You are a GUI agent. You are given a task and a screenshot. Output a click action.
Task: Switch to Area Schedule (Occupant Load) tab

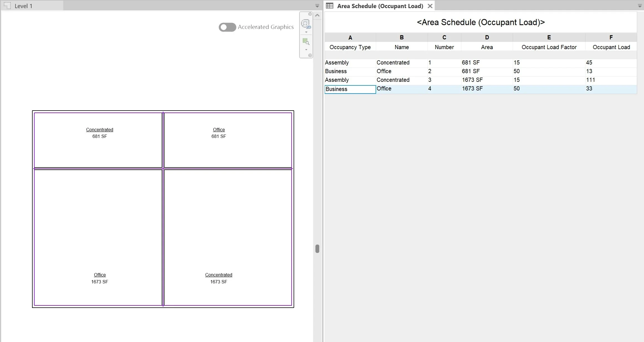point(380,6)
